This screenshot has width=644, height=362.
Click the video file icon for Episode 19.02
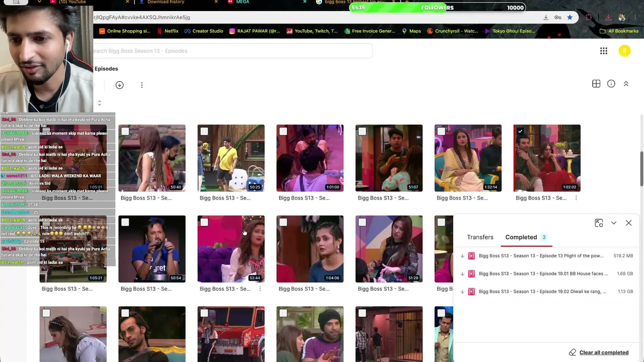(x=471, y=292)
